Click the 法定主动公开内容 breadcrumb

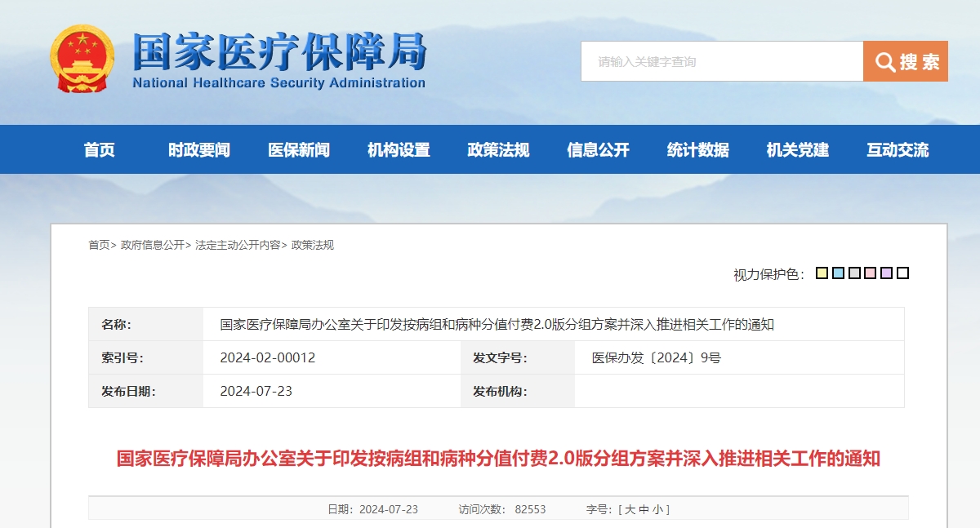tap(235, 243)
